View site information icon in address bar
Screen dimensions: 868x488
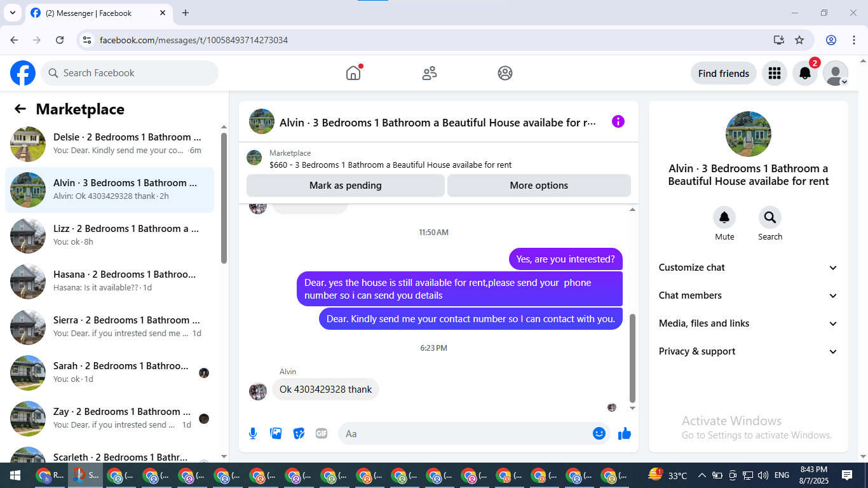(x=88, y=40)
